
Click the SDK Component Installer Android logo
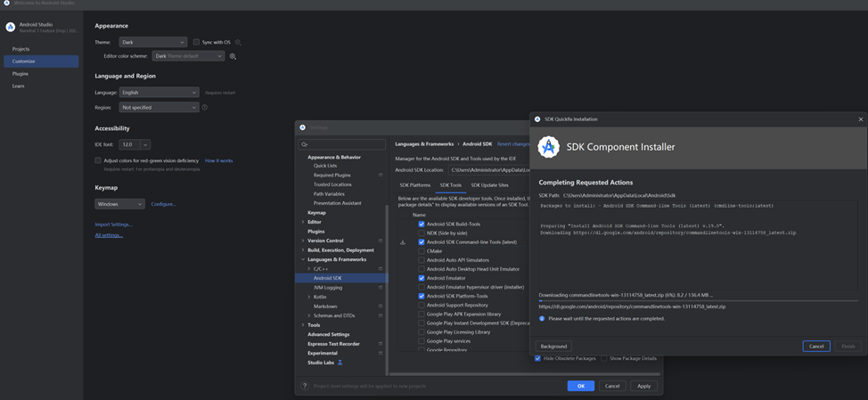pos(549,147)
